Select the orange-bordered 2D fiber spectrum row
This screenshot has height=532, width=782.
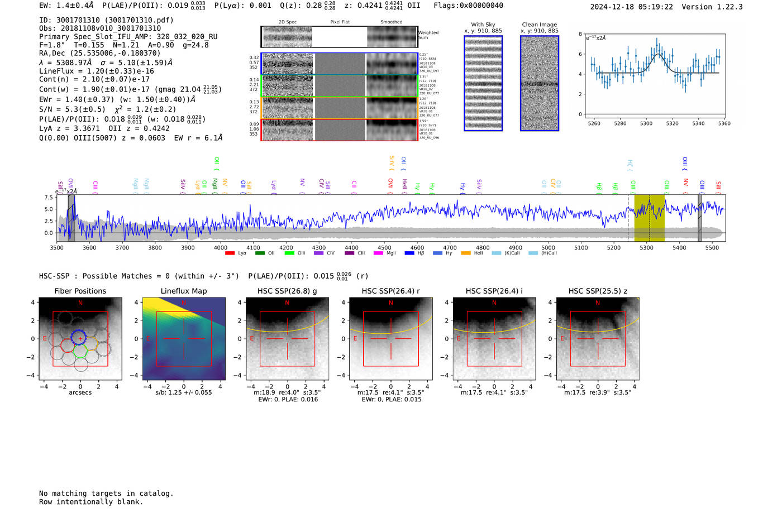coord(339,108)
